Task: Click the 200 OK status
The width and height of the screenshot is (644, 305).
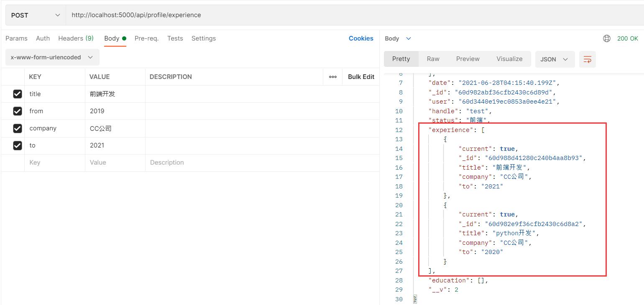Action: 627,38
